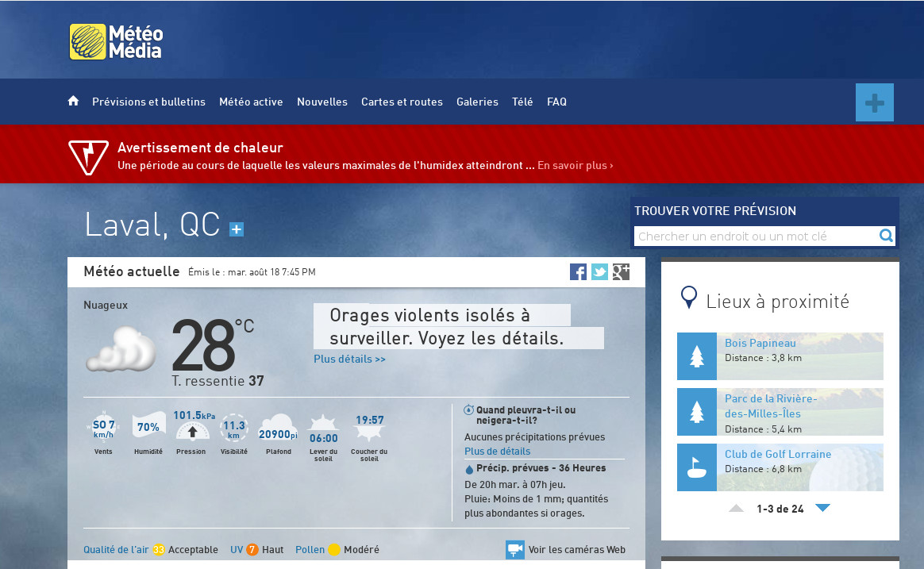The height and width of the screenshot is (569, 924).
Task: Click the Bois Papineau photo thumbnail
Action: click(x=799, y=356)
